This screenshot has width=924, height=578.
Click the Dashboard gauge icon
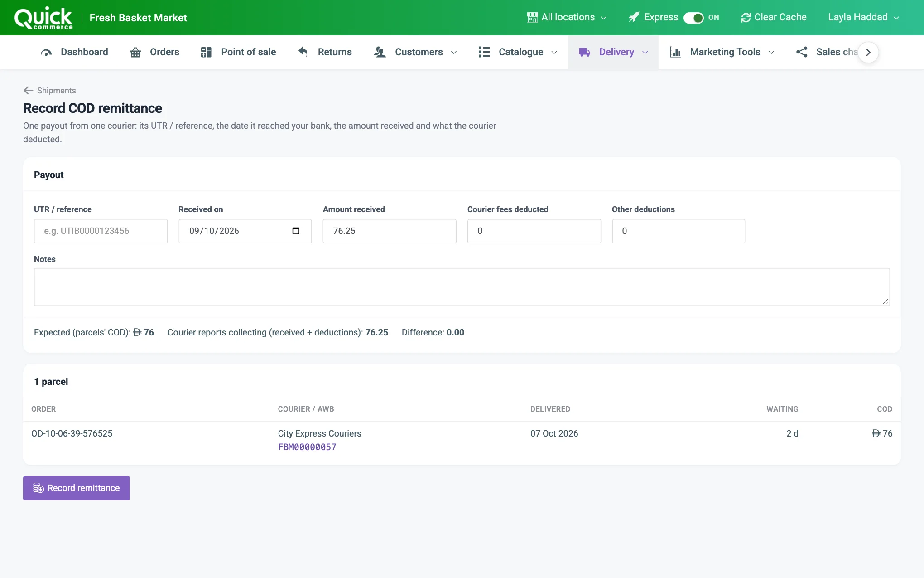pos(46,52)
